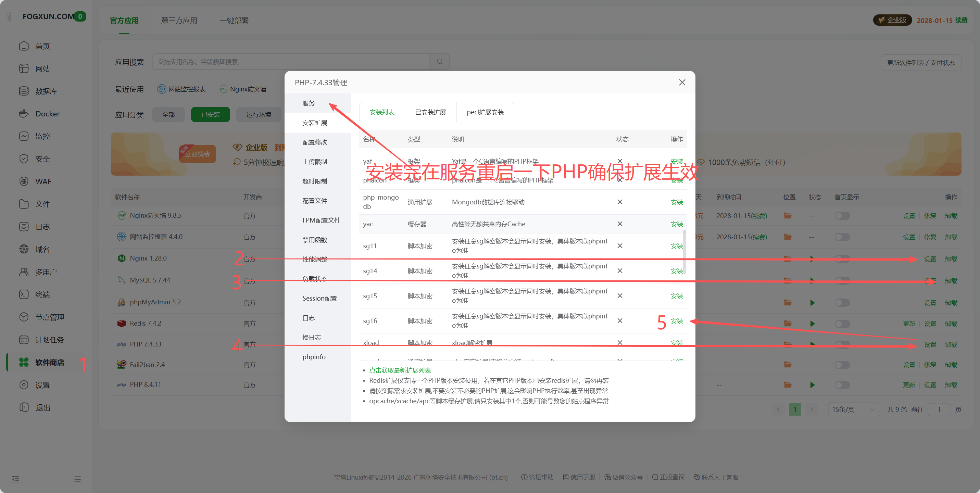980x493 pixels.
Task: Click the Redis 7.4.2 app icon
Action: coord(121,323)
